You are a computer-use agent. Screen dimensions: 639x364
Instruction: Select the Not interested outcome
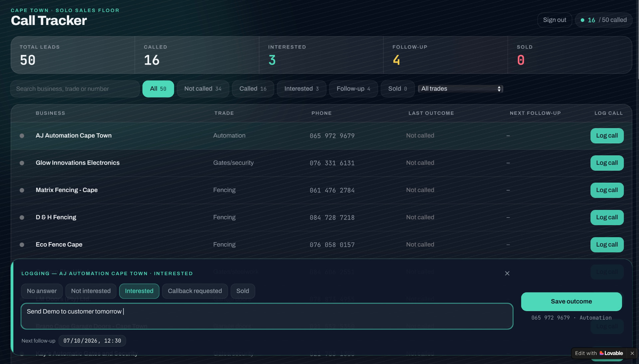tap(91, 291)
